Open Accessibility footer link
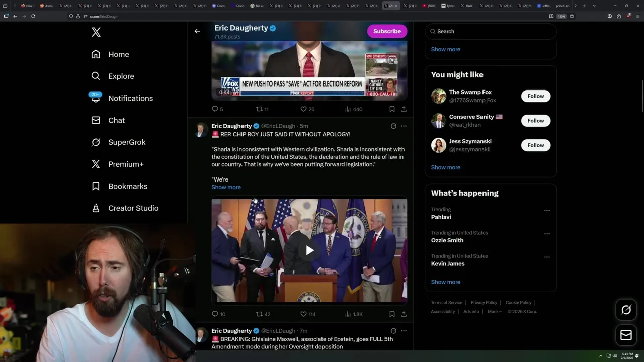Image resolution: width=644 pixels, height=362 pixels. pos(443,312)
